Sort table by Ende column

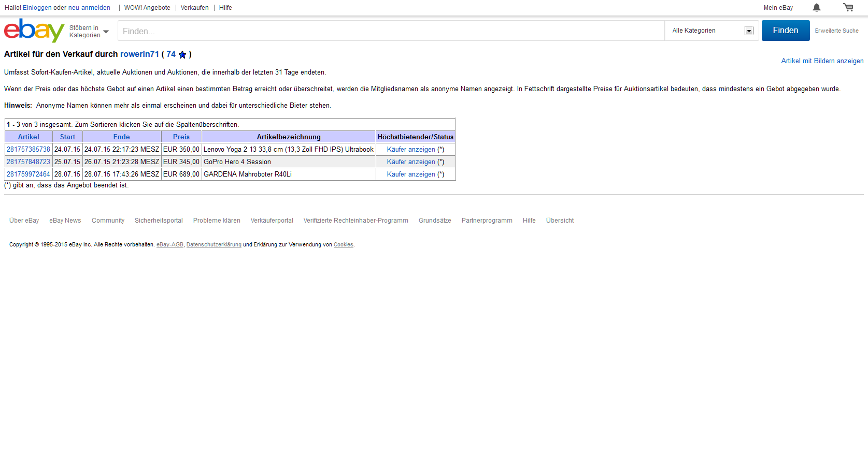coord(122,137)
